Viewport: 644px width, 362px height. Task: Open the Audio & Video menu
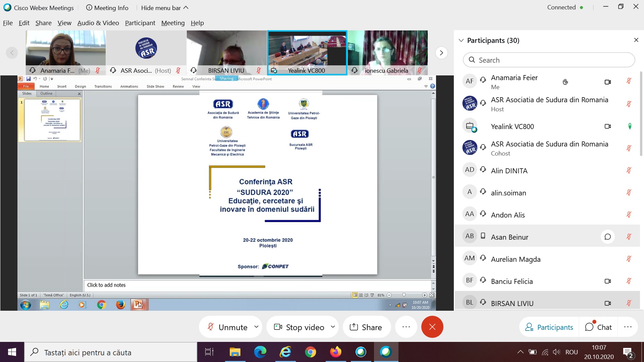pos(98,23)
